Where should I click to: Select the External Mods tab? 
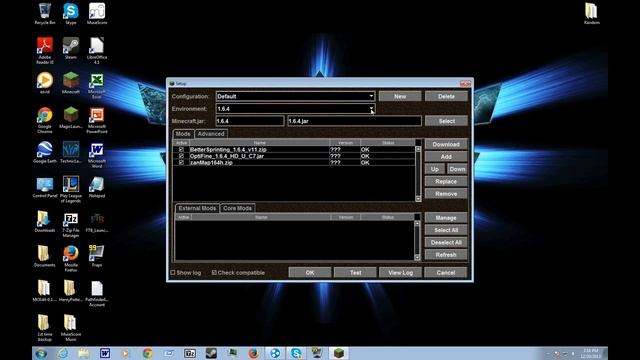click(x=197, y=208)
